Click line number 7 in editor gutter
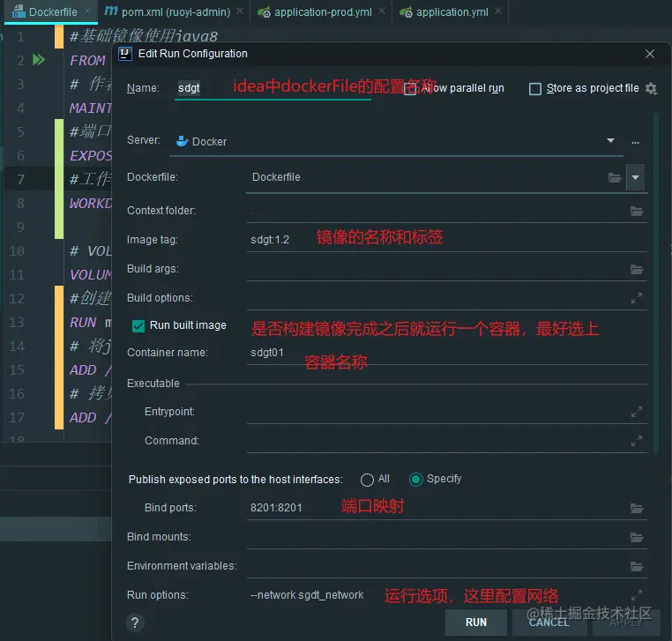Viewport: 672px width, 641px height. [x=20, y=179]
